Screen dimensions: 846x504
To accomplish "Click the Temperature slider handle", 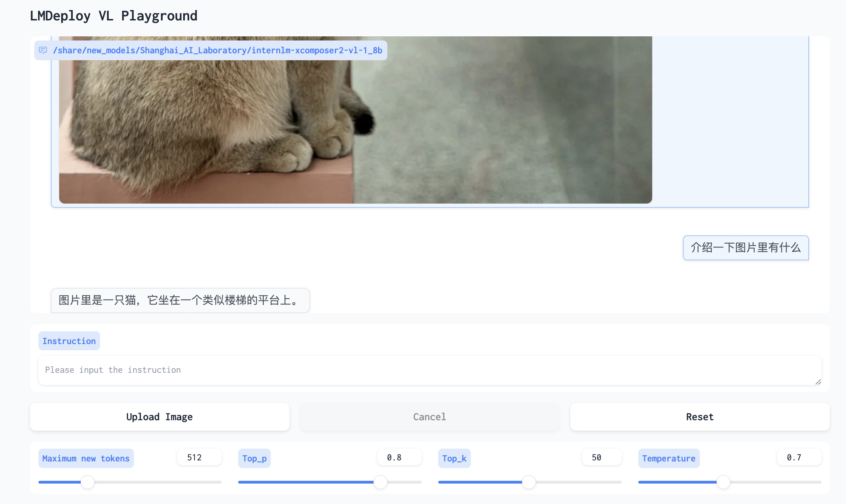I will click(x=723, y=482).
